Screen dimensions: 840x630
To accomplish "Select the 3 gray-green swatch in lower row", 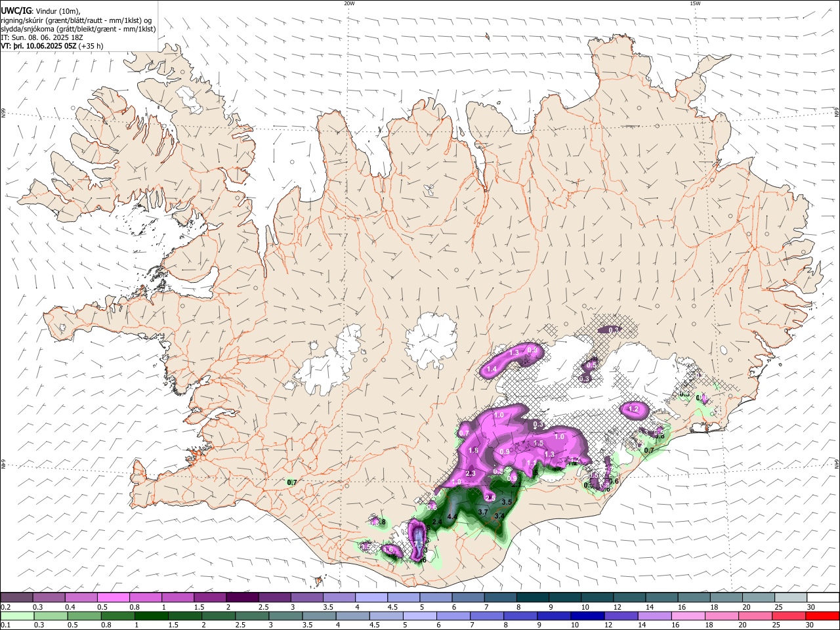I will (x=285, y=616).
